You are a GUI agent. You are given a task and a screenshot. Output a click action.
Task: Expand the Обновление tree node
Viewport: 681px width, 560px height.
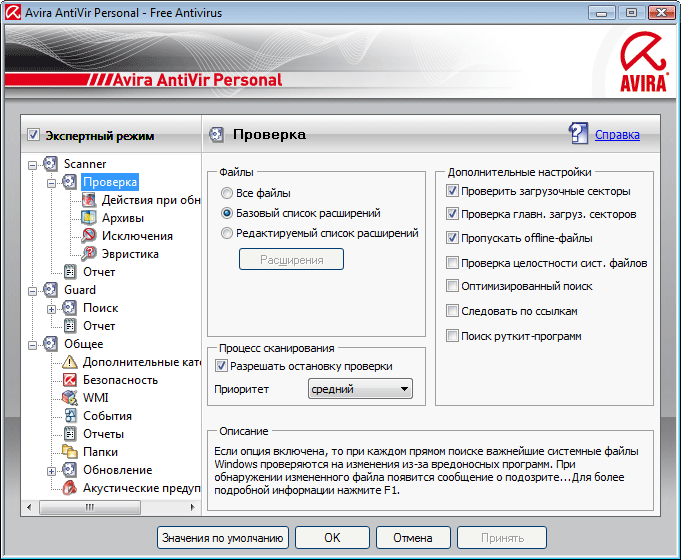point(52,471)
